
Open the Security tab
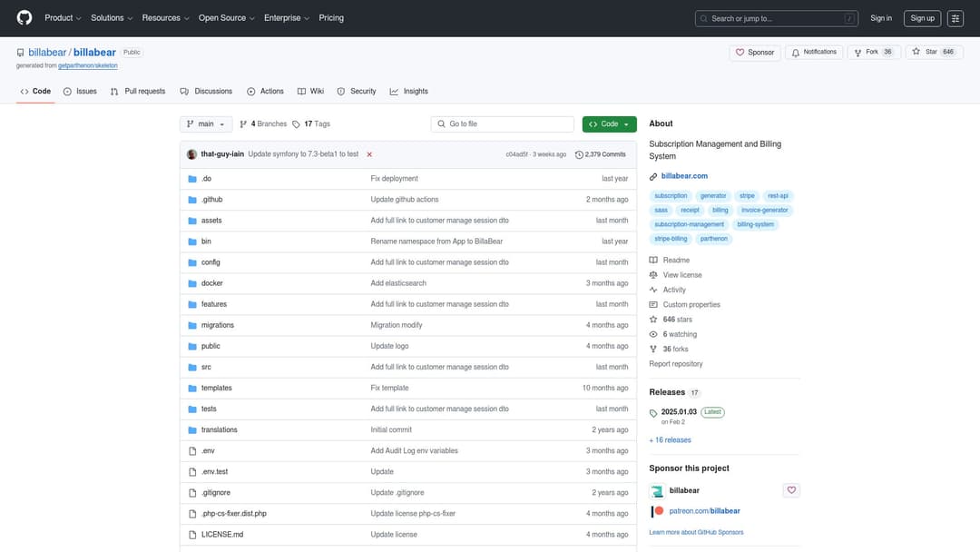pos(357,92)
